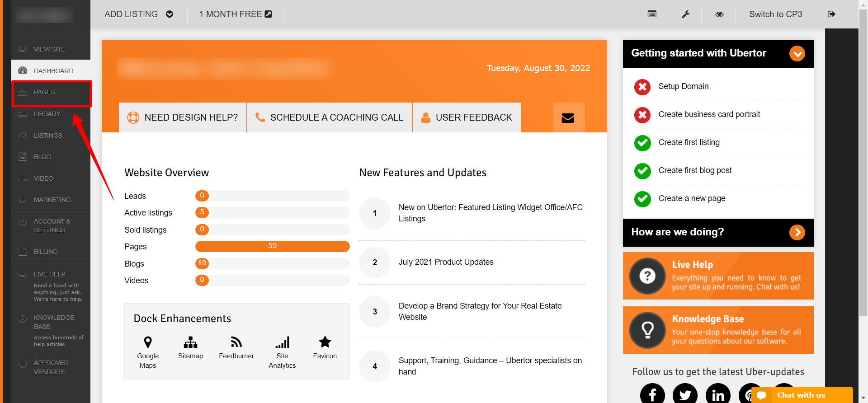Open the Knowledge Base banner

pyautogui.click(x=718, y=330)
